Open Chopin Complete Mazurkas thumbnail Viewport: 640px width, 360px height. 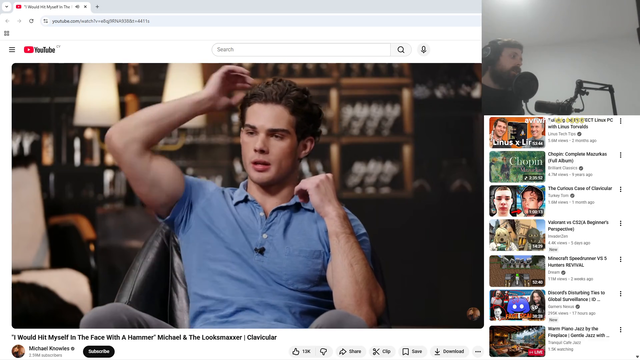coord(517,167)
